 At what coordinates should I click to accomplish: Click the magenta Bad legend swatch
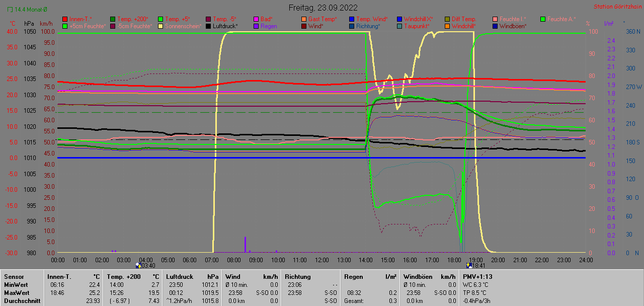256,19
